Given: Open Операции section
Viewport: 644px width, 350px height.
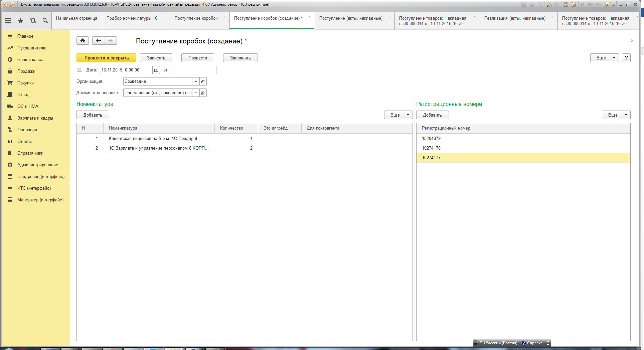Looking at the screenshot, I should coord(27,130).
